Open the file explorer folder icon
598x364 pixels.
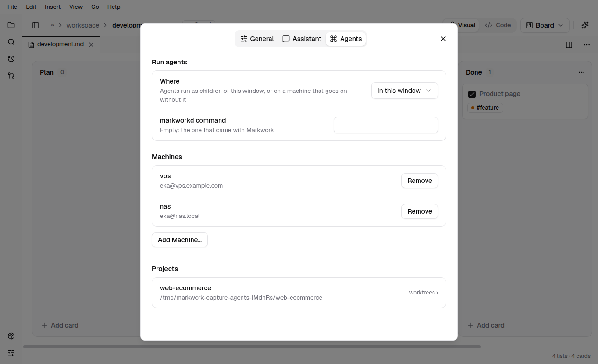coord(11,25)
